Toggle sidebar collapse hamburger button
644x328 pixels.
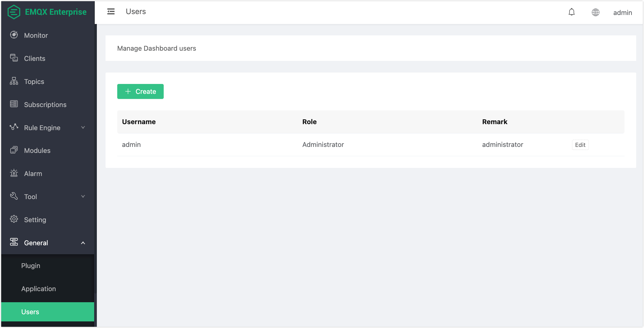pyautogui.click(x=111, y=12)
